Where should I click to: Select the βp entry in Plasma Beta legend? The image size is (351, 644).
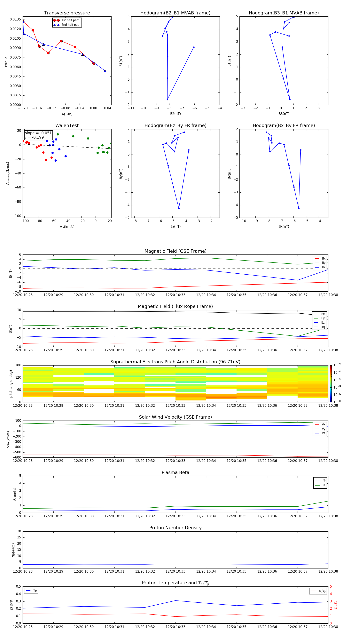(x=320, y=480)
